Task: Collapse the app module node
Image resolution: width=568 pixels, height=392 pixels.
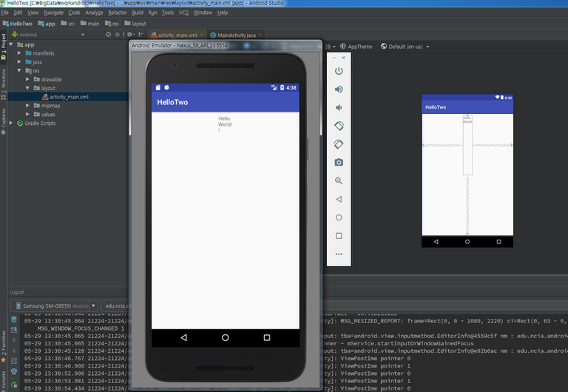Action: 11,44
